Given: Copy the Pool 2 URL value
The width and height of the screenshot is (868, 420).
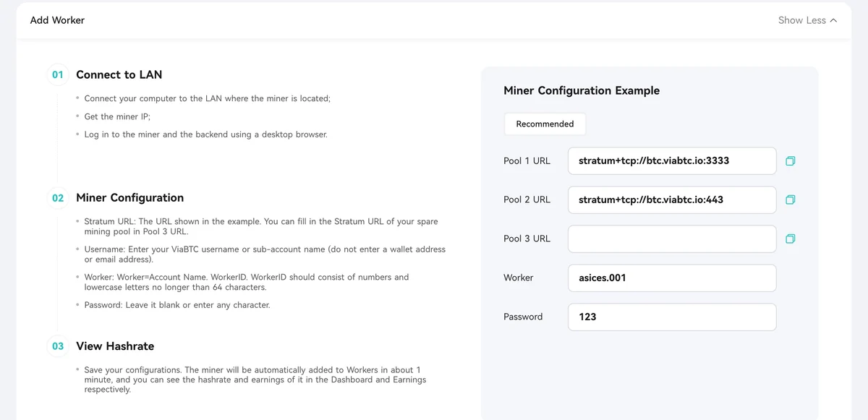Looking at the screenshot, I should pyautogui.click(x=790, y=200).
